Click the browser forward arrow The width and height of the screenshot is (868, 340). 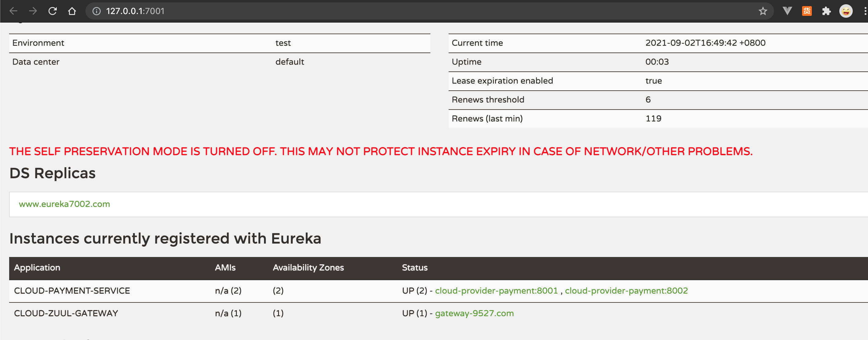33,11
